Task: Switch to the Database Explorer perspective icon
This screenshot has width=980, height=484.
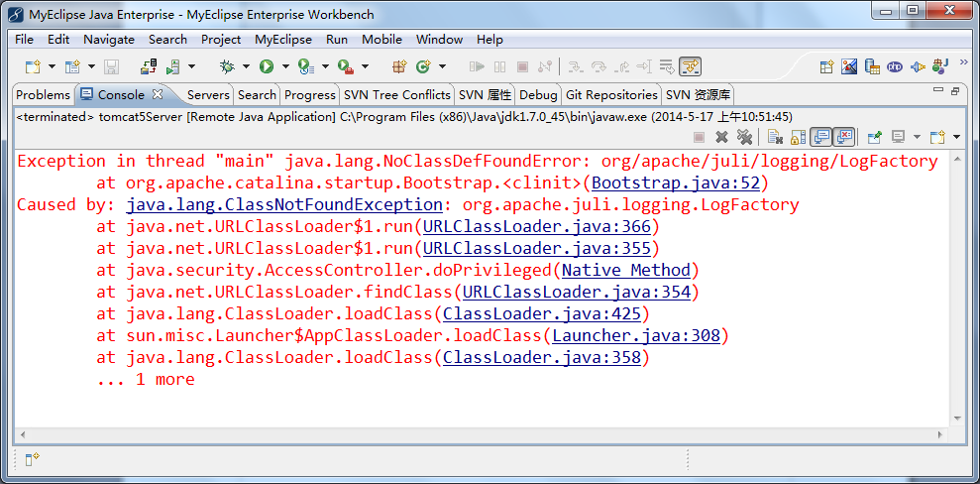Action: [872, 66]
